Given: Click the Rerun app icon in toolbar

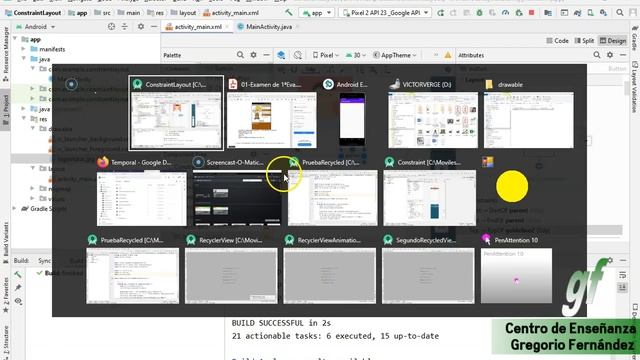Looking at the screenshot, I should point(440,13).
